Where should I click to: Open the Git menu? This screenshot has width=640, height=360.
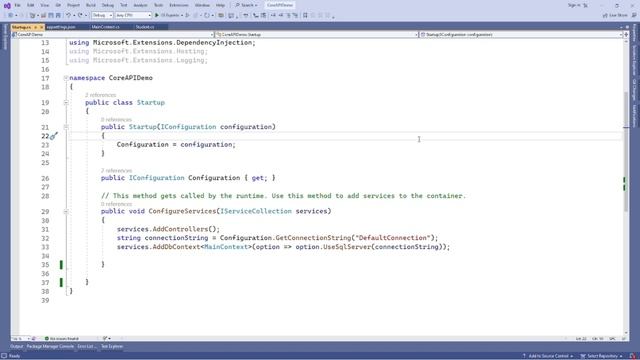click(x=58, y=5)
